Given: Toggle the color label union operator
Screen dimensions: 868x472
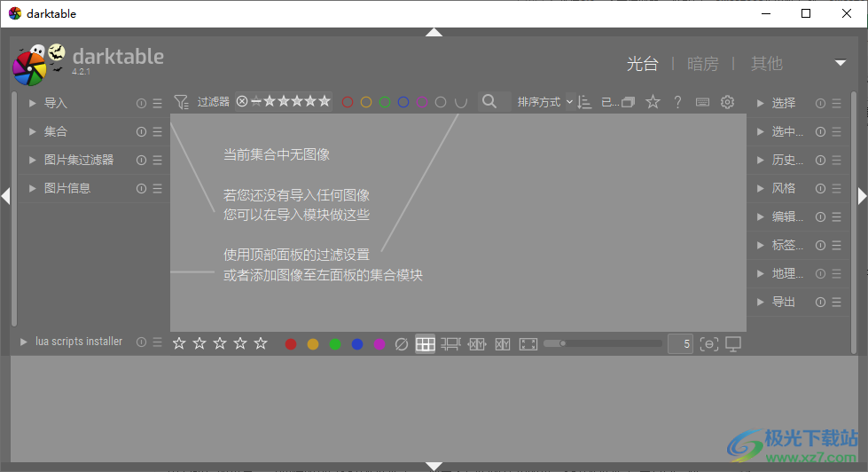Looking at the screenshot, I should click(x=460, y=102).
